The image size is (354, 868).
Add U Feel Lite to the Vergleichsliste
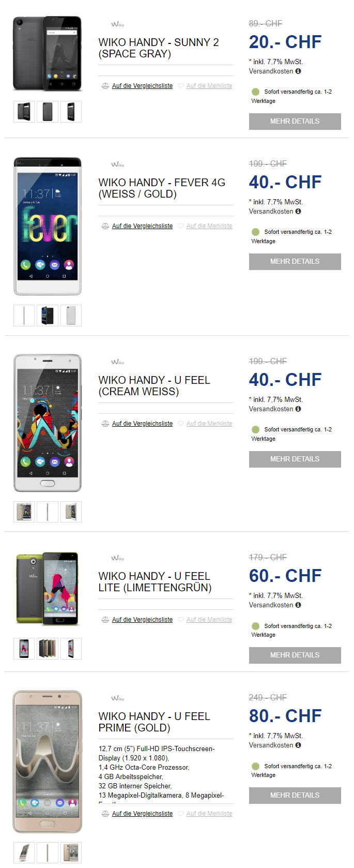coord(142,620)
